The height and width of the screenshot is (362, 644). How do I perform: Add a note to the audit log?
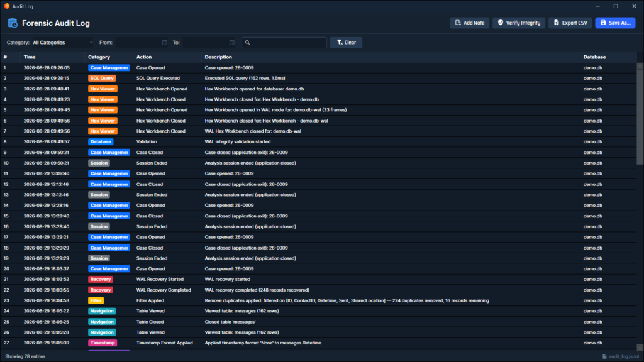point(469,23)
